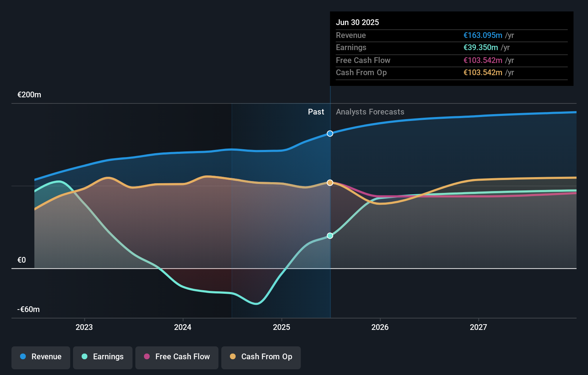Click the €163.095m Revenue value in the tooltip
The height and width of the screenshot is (375, 588).
pyautogui.click(x=483, y=35)
